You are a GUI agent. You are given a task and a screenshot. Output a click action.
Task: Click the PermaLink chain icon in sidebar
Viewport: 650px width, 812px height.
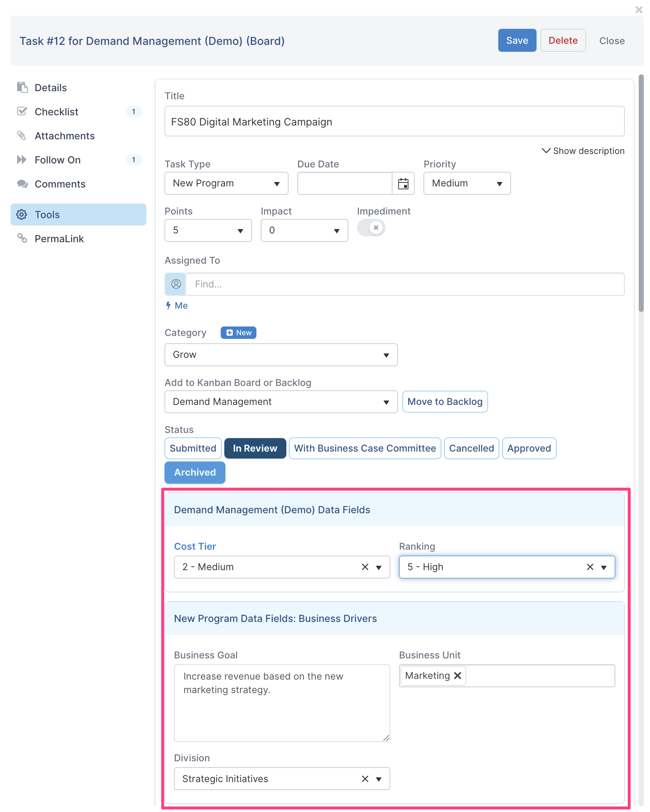[22, 239]
